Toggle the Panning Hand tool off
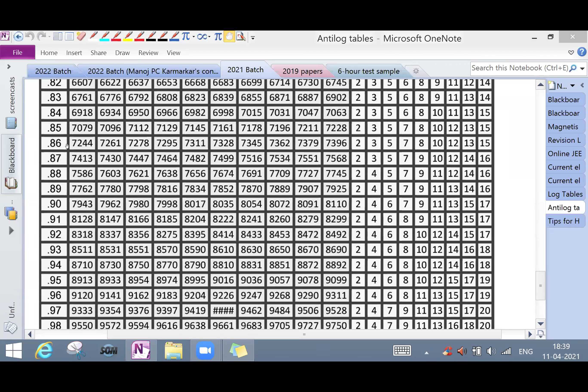Viewport: 588px width, 392px height. point(229,37)
